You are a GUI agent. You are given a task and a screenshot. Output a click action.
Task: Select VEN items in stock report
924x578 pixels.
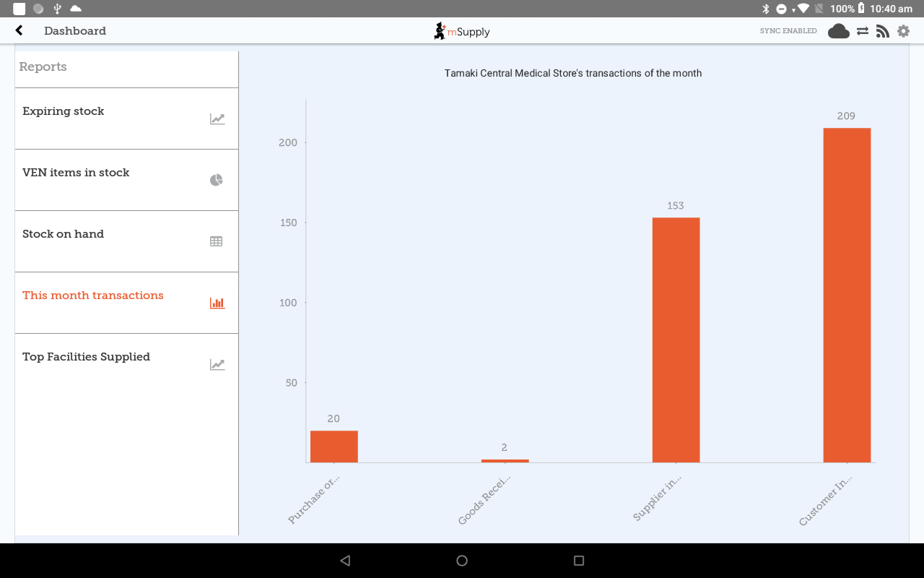[x=76, y=173]
